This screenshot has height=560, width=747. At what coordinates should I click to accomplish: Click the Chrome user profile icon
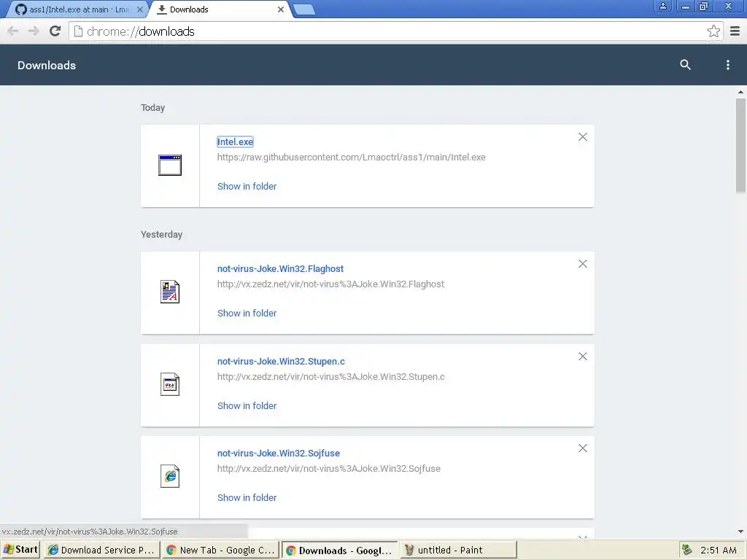pos(662,6)
